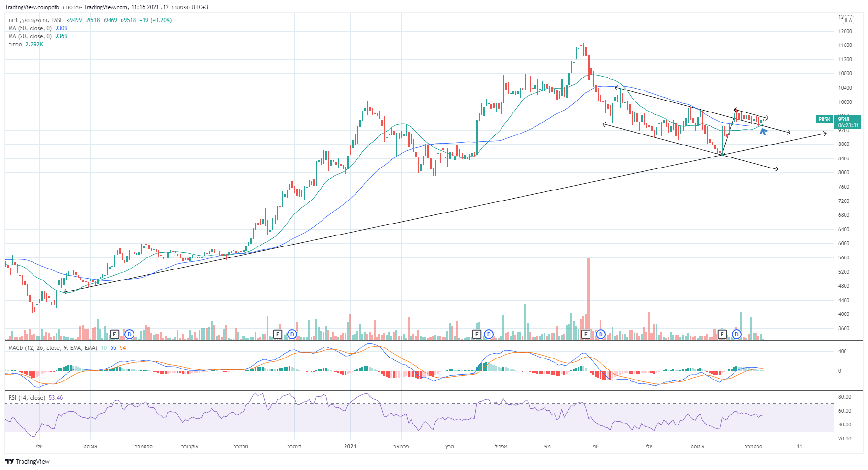This screenshot has width=868, height=470.
Task: Select the earnings marker in March 2021
Action: (x=477, y=334)
